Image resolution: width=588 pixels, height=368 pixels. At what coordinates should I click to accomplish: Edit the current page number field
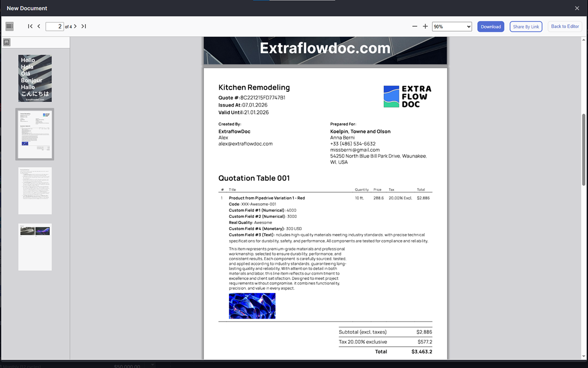coord(55,26)
